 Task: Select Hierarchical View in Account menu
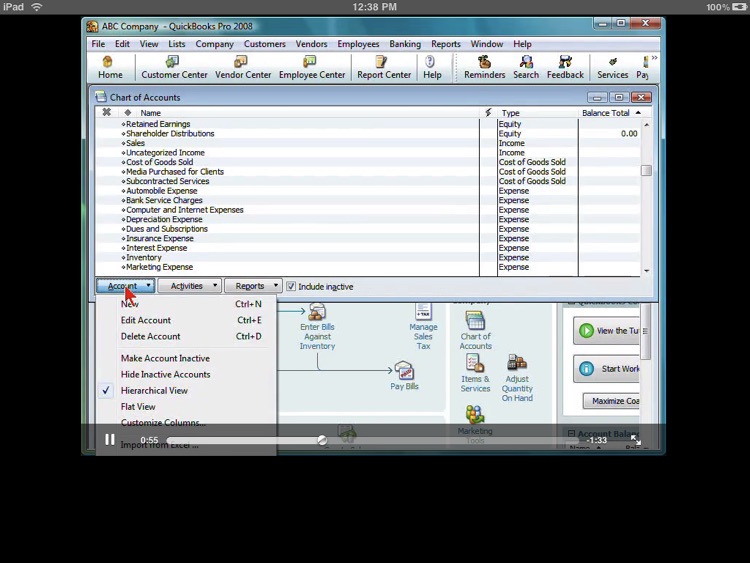point(154,391)
